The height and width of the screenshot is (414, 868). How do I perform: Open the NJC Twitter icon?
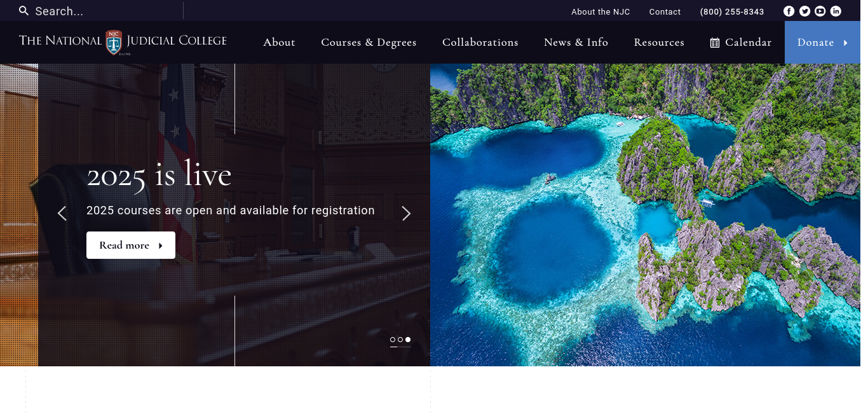[x=804, y=11]
